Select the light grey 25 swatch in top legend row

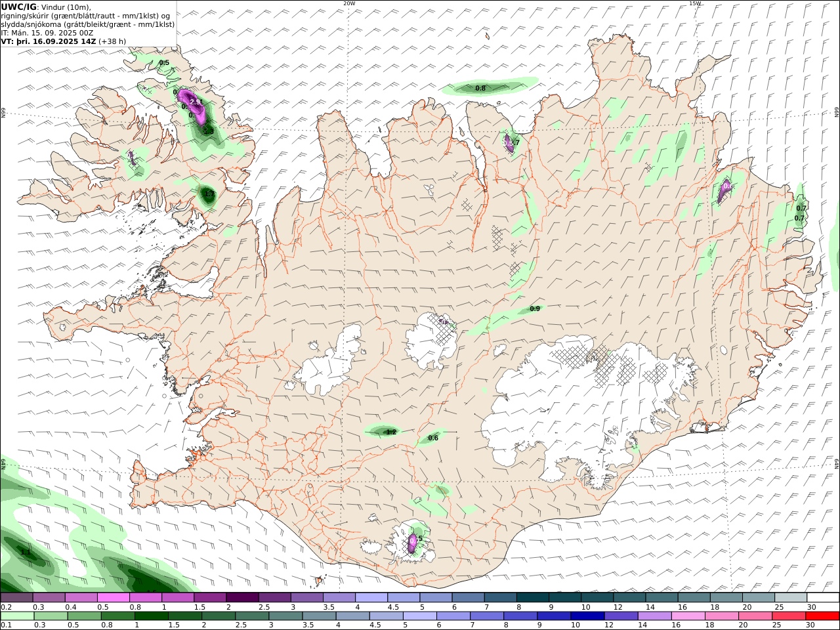click(790, 598)
